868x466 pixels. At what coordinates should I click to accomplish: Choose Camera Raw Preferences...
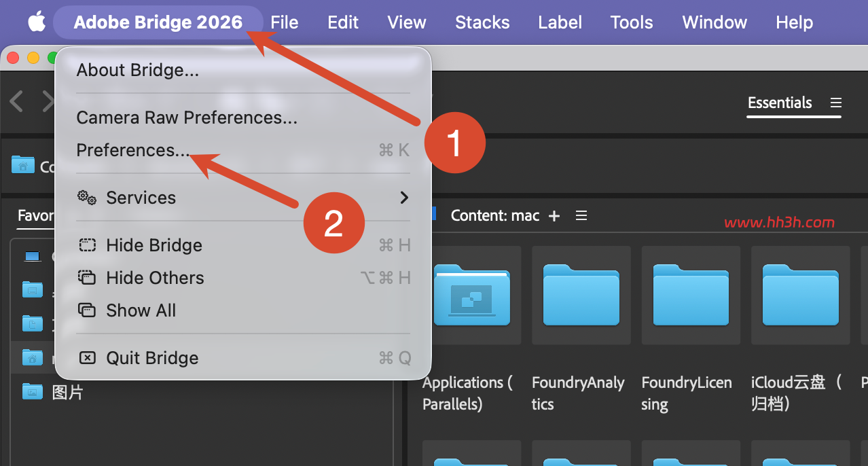point(243,118)
